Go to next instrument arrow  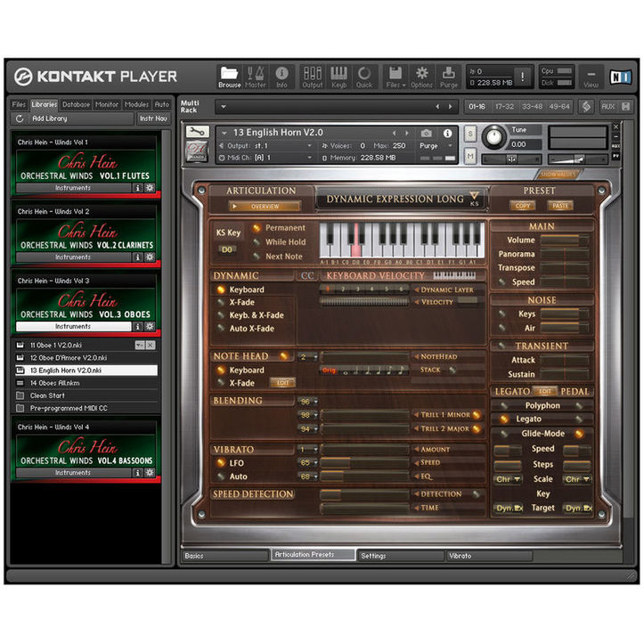tap(407, 133)
